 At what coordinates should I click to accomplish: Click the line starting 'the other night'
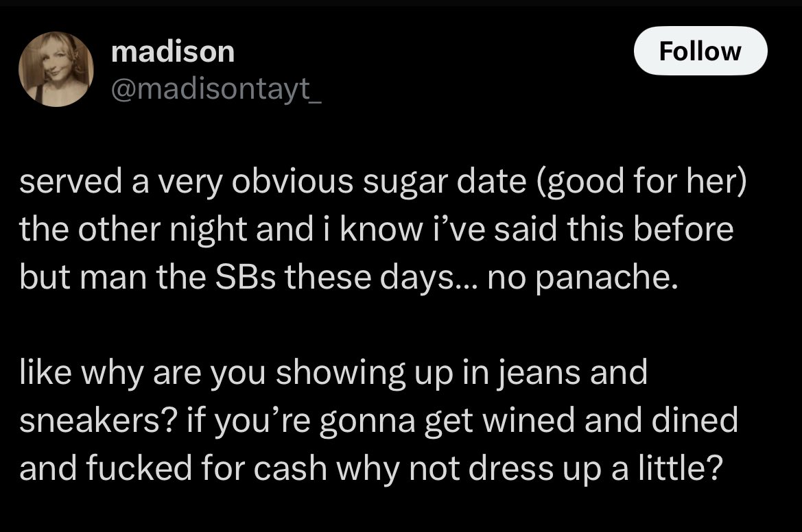pos(377,229)
